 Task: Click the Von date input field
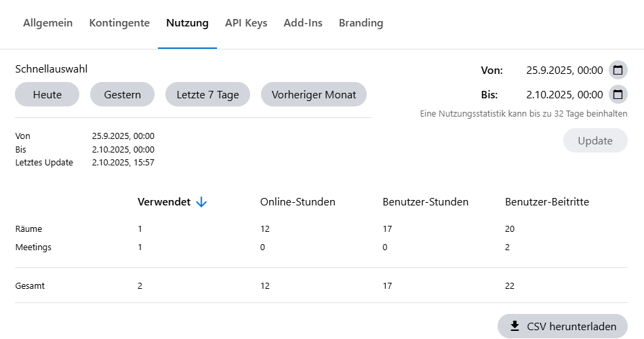[564, 70]
